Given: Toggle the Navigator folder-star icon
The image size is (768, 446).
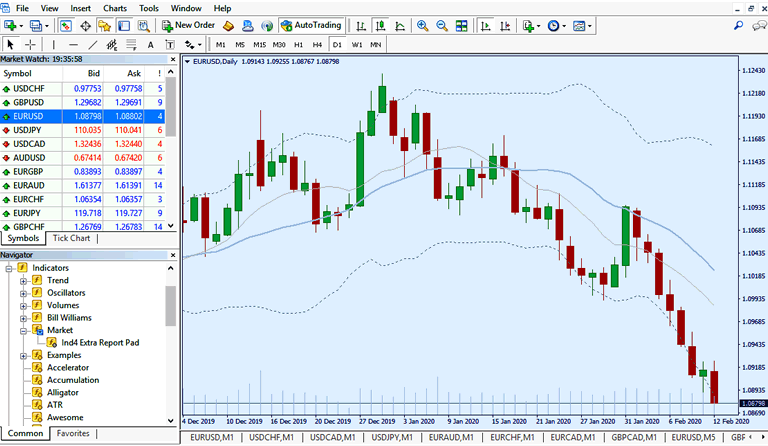Looking at the screenshot, I should pyautogui.click(x=104, y=25).
